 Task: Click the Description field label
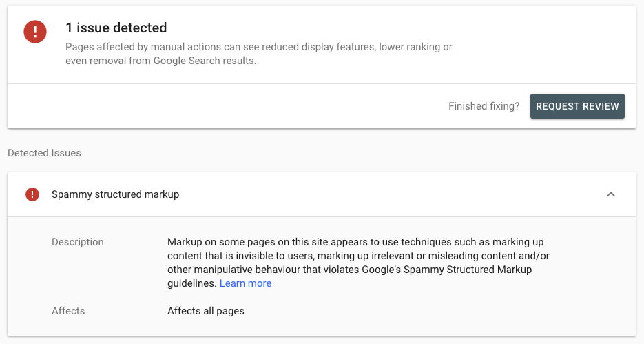(x=78, y=242)
